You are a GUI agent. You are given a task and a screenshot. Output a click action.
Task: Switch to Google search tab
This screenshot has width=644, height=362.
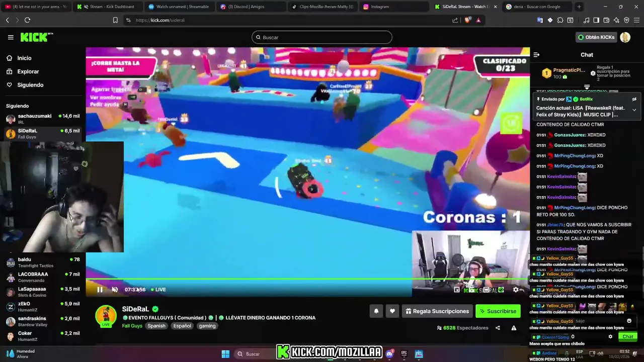(x=537, y=7)
